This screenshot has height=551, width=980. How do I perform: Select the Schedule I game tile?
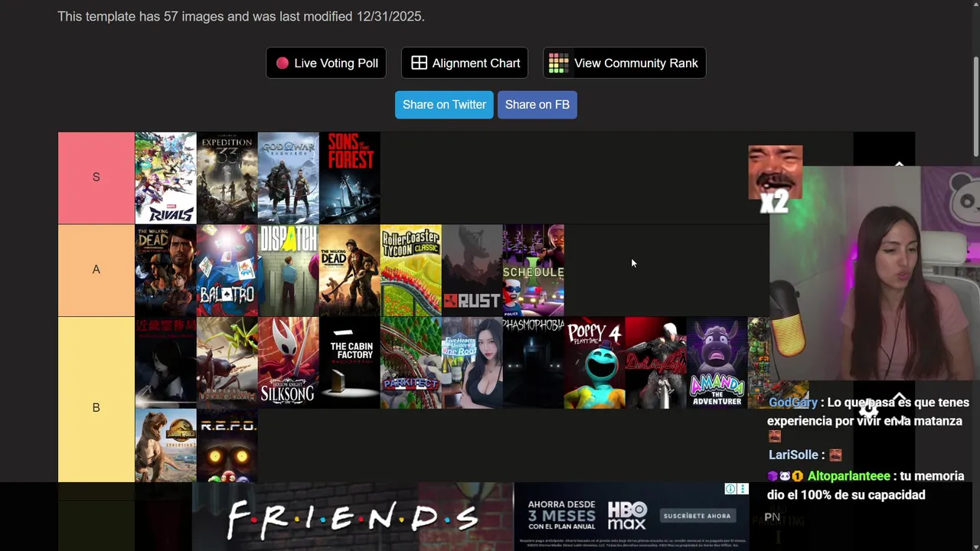(x=534, y=270)
